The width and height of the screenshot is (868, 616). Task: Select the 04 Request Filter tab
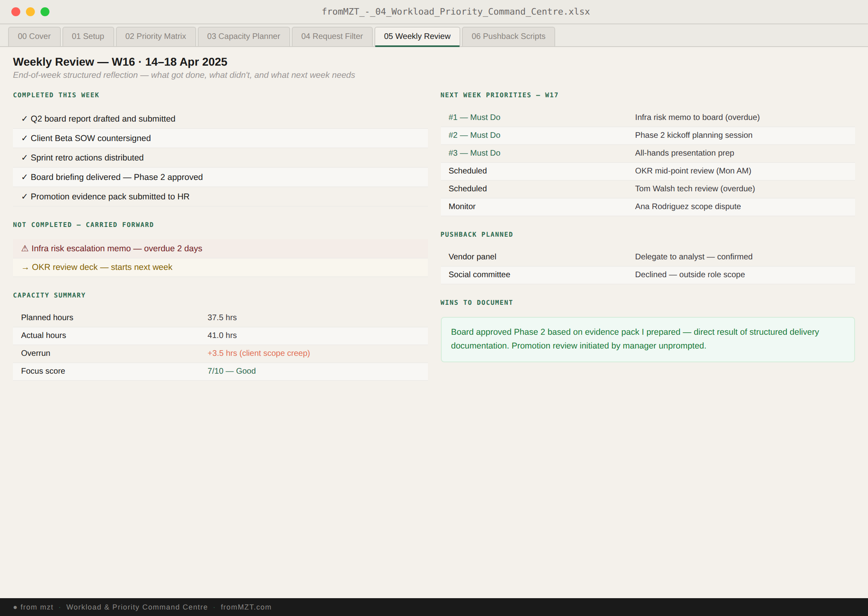coord(332,36)
